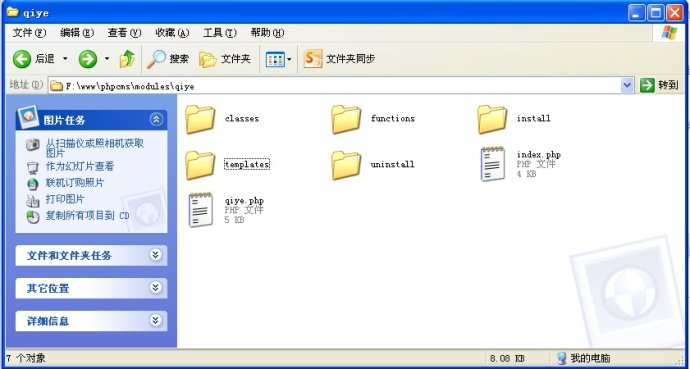Viewport: 690px width, 369px height.
Task: Click the camera icon beside scanner task
Action: click(x=33, y=144)
